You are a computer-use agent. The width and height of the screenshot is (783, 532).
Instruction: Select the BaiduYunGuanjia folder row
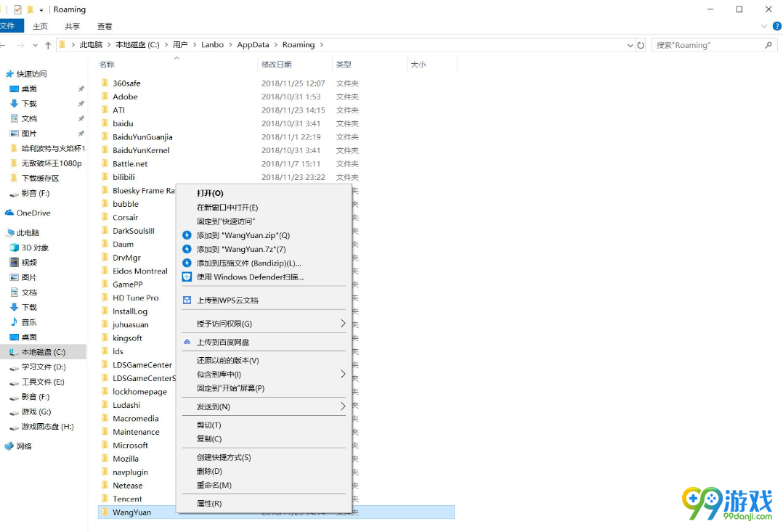point(276,136)
